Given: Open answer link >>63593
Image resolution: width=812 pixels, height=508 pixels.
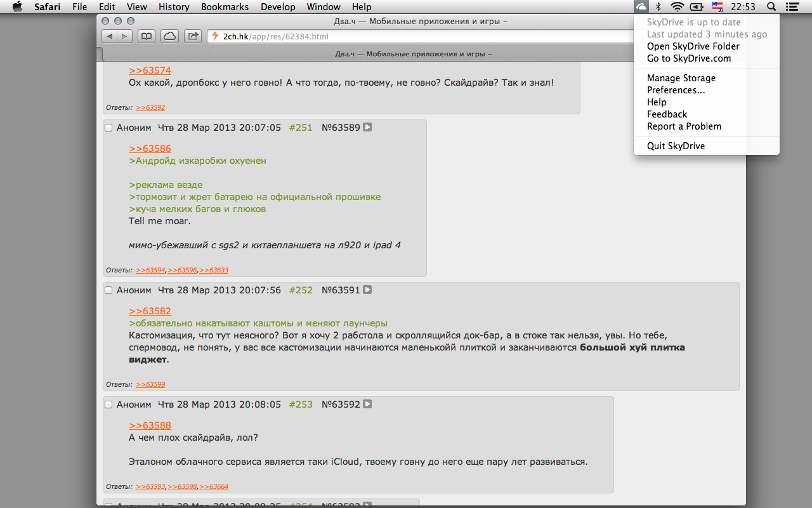Looking at the screenshot, I should (150, 487).
